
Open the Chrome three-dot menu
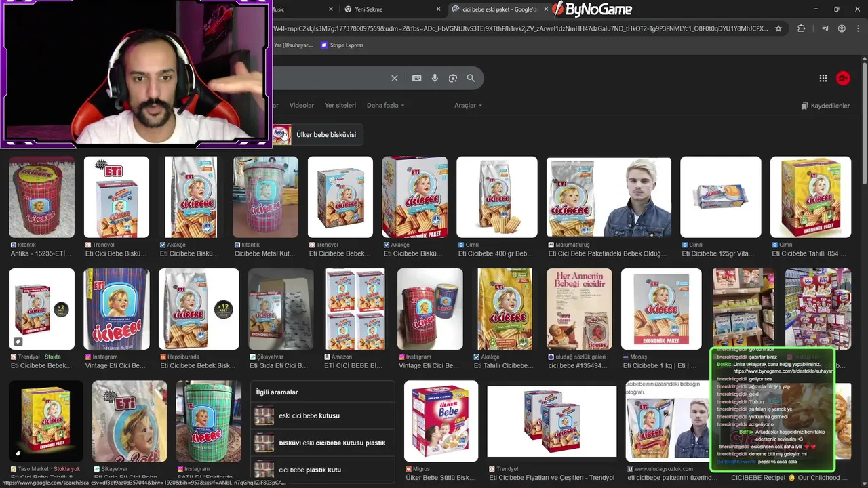[858, 28]
